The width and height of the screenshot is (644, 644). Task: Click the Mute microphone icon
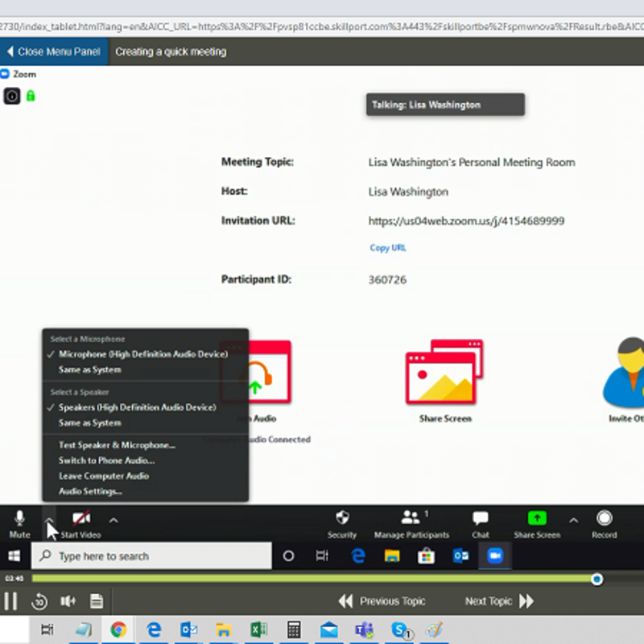pyautogui.click(x=19, y=518)
